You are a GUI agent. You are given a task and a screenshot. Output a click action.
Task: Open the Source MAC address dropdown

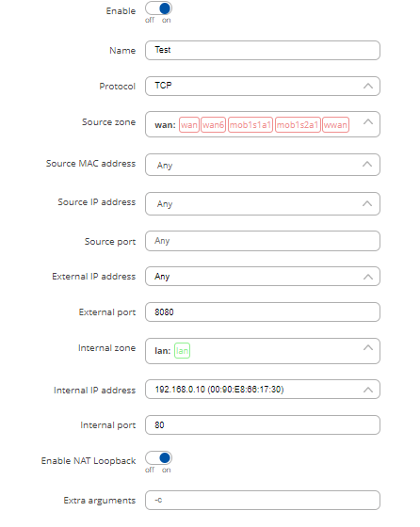[x=263, y=165]
